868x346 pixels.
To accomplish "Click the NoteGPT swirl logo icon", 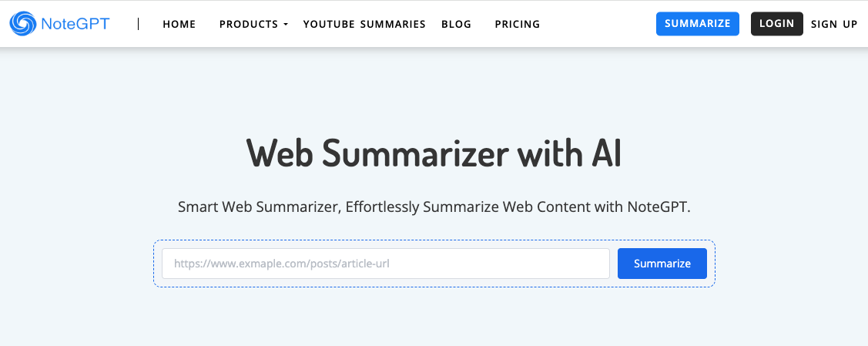I will [23, 24].
